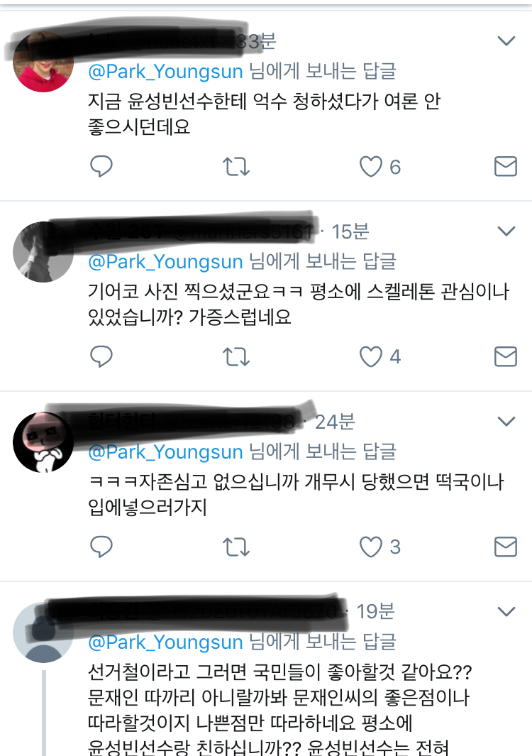This screenshot has width=532, height=756.
Task: Open @Park_Youngsun mention in 19분 reply
Action: pos(165,642)
